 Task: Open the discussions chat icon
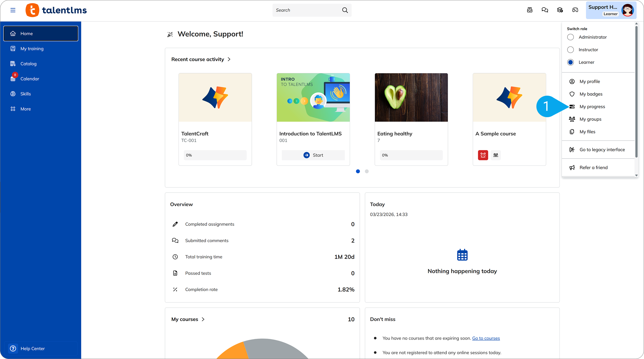pyautogui.click(x=545, y=10)
